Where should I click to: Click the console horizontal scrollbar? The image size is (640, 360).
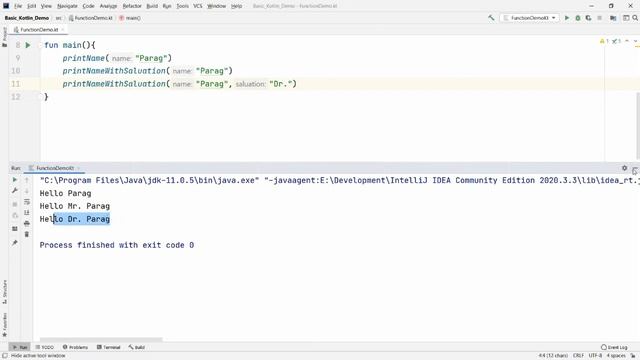tap(101, 339)
